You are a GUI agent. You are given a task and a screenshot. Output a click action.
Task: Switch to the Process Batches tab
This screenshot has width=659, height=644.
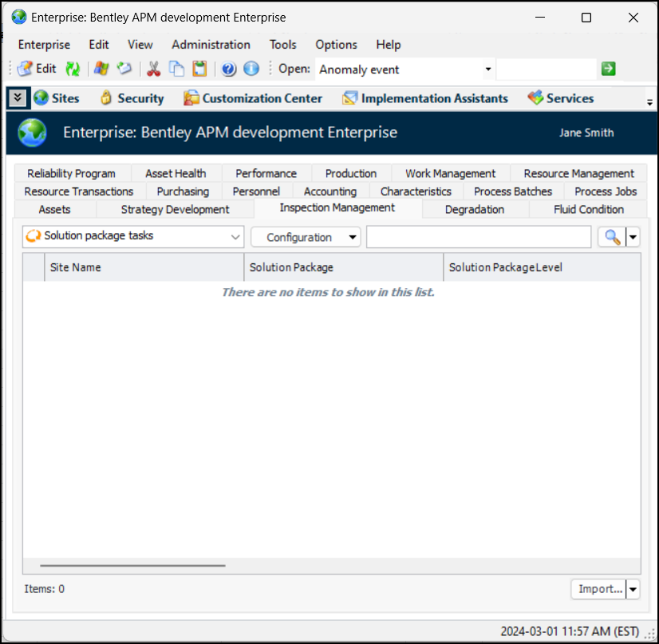point(513,192)
